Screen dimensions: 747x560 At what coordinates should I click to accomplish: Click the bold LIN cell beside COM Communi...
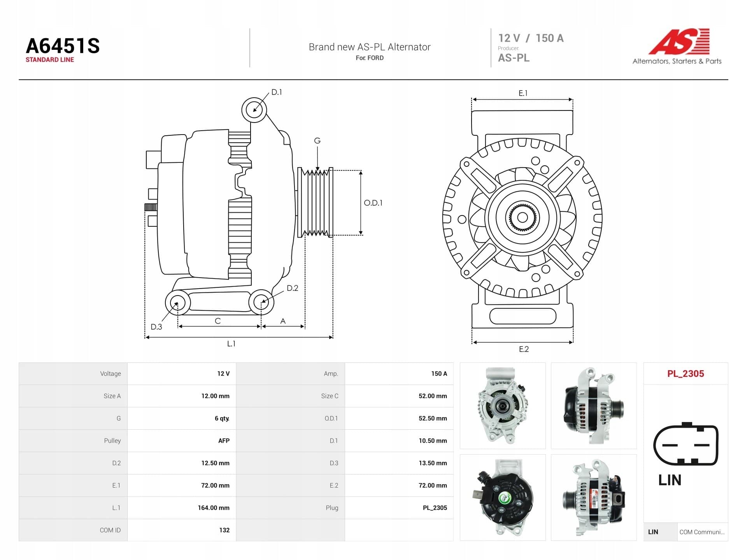point(661,532)
